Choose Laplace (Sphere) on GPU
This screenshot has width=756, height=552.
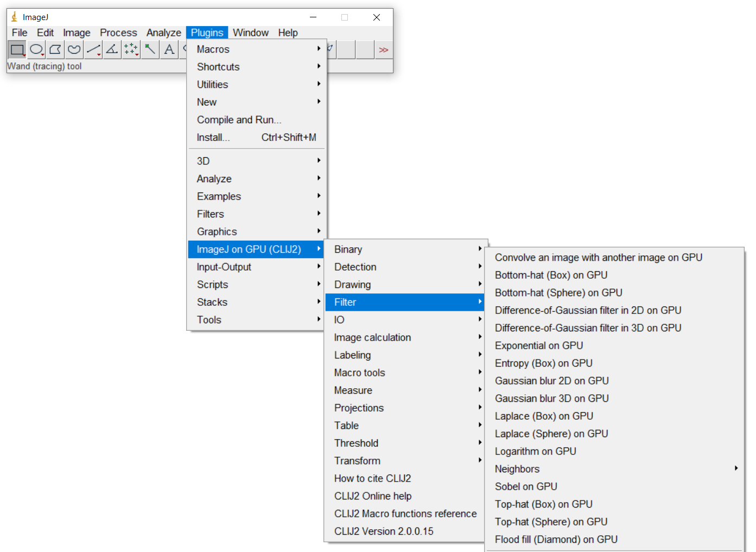coord(614,434)
